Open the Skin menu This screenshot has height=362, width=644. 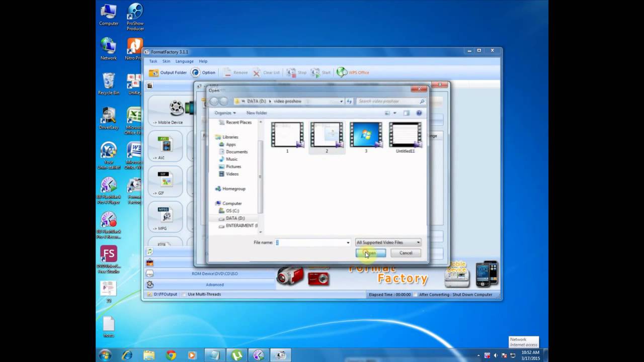click(x=166, y=61)
